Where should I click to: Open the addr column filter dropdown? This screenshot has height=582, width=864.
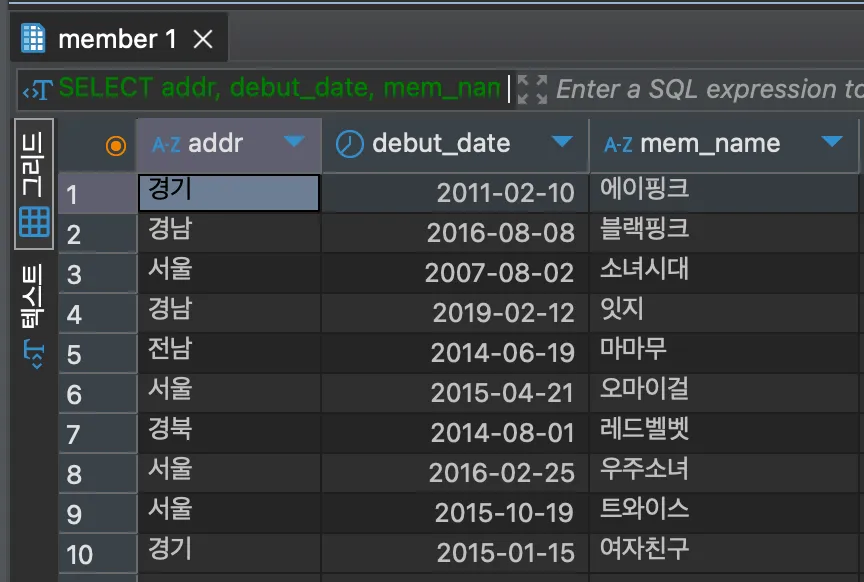(294, 142)
